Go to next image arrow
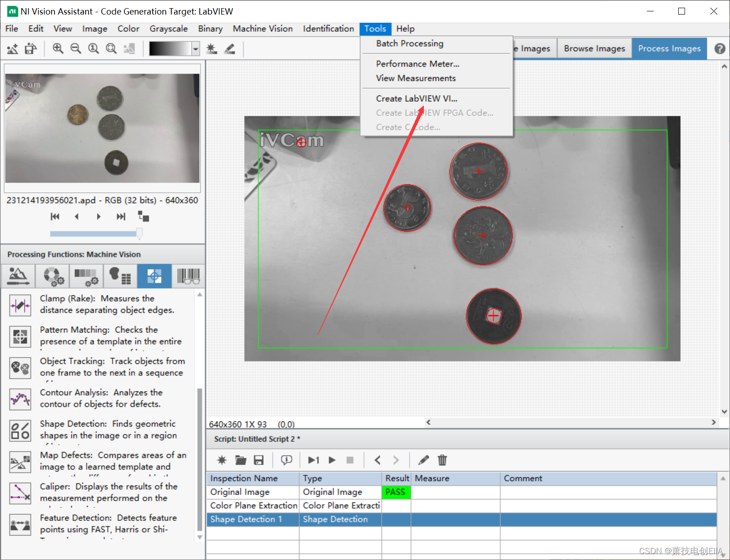 click(99, 217)
